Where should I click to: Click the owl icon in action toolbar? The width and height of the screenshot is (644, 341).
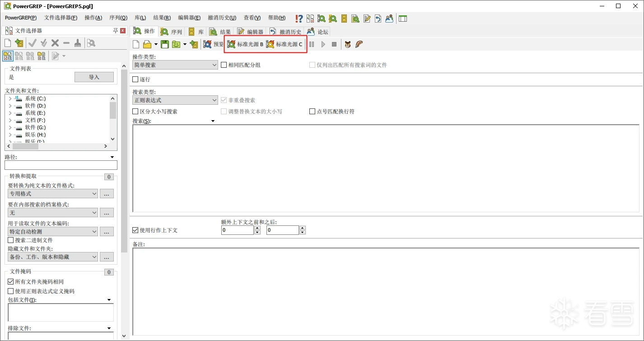point(348,44)
